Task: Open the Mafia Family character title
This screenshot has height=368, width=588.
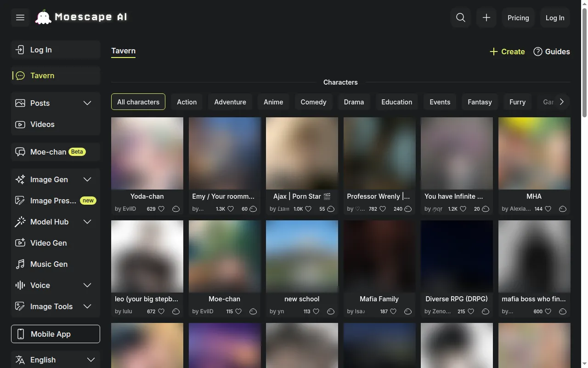Action: tap(379, 299)
